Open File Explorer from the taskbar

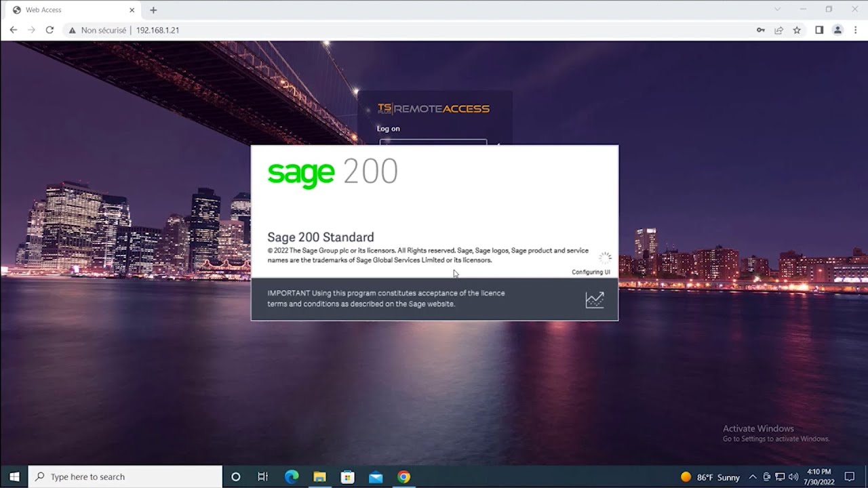pyautogui.click(x=319, y=476)
